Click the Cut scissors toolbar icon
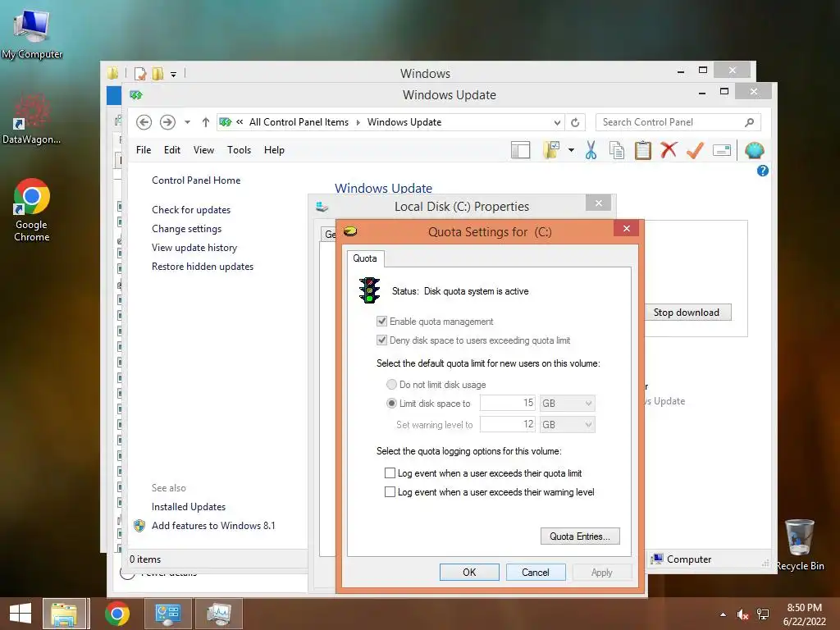This screenshot has height=630, width=840. tap(591, 151)
